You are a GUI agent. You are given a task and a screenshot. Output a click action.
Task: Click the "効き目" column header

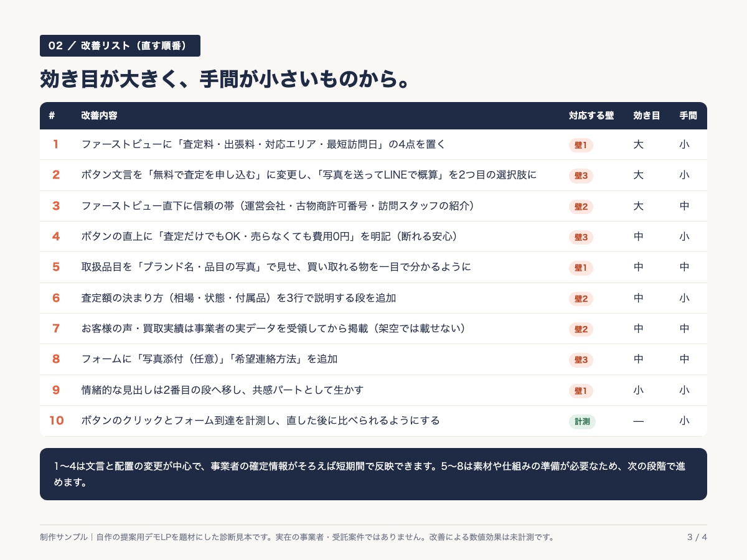[x=647, y=116]
